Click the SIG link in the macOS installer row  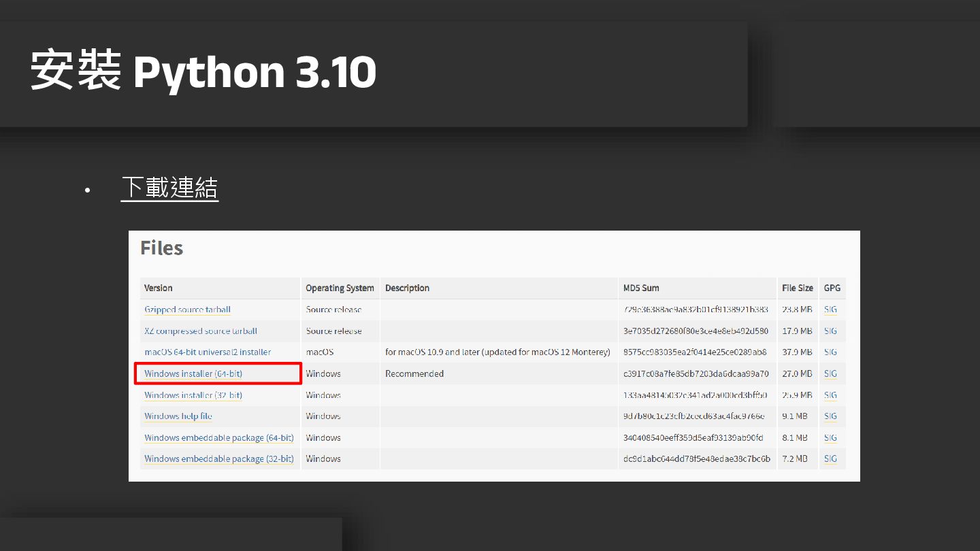tap(830, 352)
